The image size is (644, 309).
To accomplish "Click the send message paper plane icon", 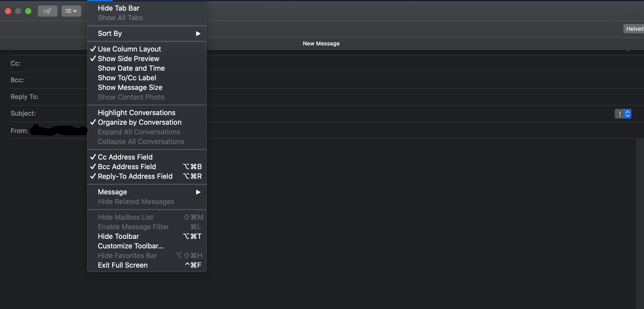I will (x=47, y=11).
